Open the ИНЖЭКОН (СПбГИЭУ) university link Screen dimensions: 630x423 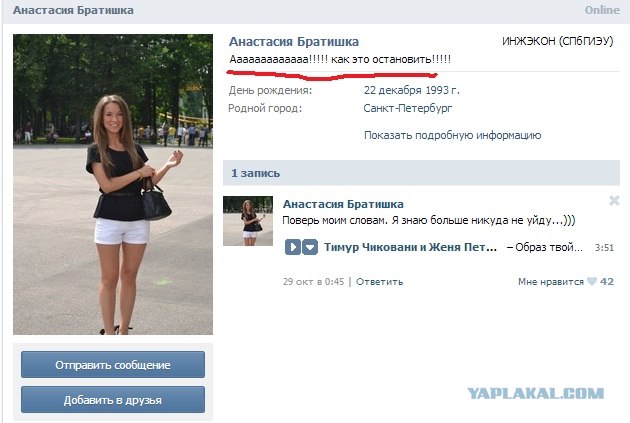[x=557, y=41]
